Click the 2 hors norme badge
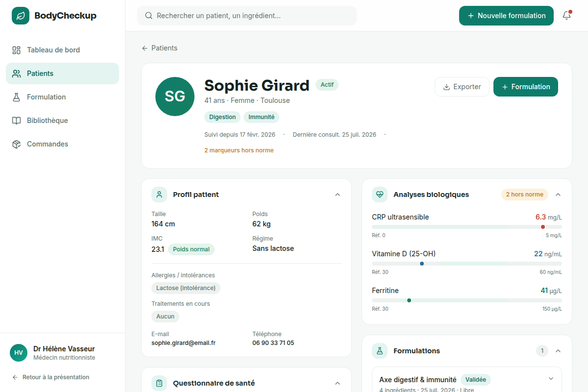The width and height of the screenshot is (588, 392). (x=525, y=195)
